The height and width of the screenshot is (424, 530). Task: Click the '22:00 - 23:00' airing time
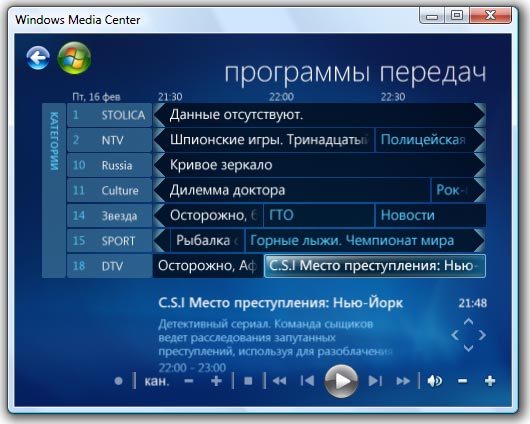tap(192, 368)
